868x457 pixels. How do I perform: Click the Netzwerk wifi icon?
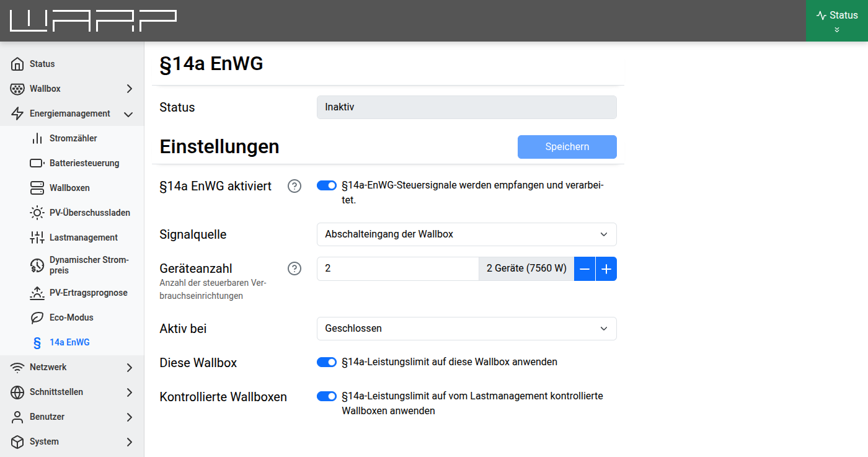(17, 367)
